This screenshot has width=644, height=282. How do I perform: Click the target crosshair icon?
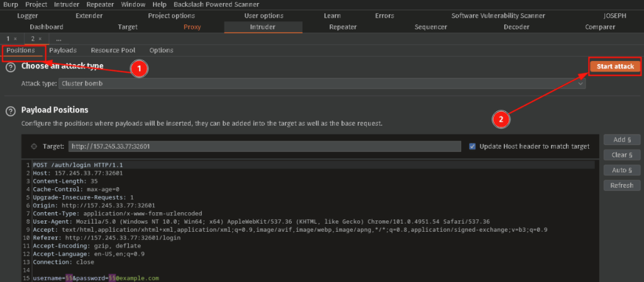(34, 146)
